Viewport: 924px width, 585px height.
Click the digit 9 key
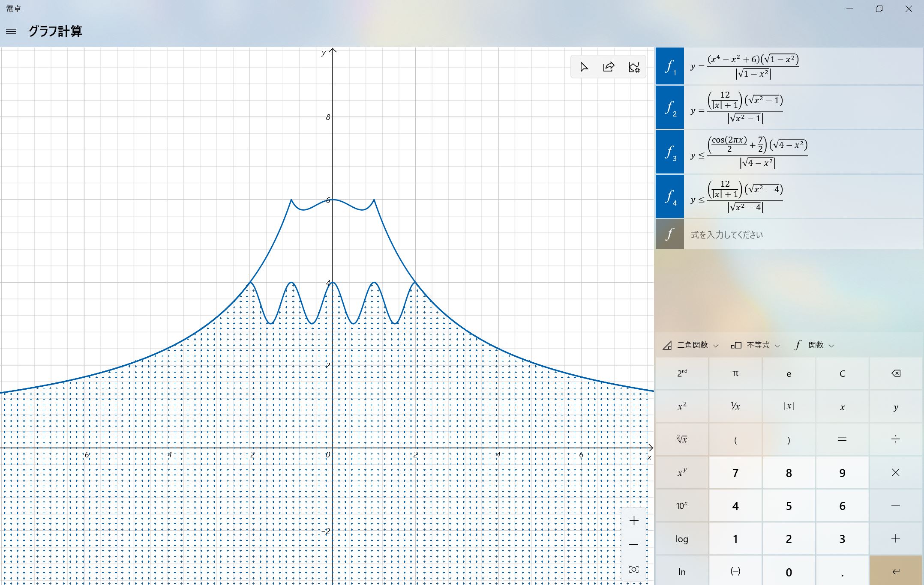(x=842, y=473)
